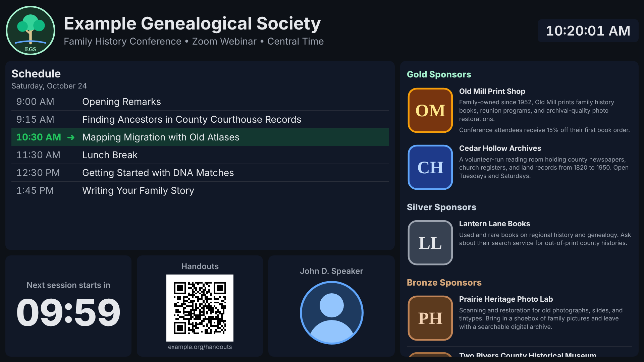Click the Two Rivers County Historical Museum name
The width and height of the screenshot is (644, 362).
point(528,354)
